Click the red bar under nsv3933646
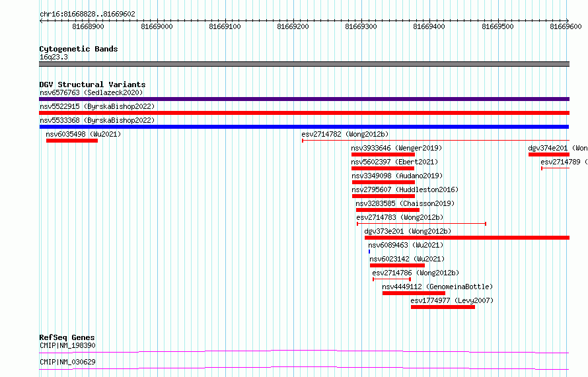Viewport: 588px width, 377px height. [383, 154]
